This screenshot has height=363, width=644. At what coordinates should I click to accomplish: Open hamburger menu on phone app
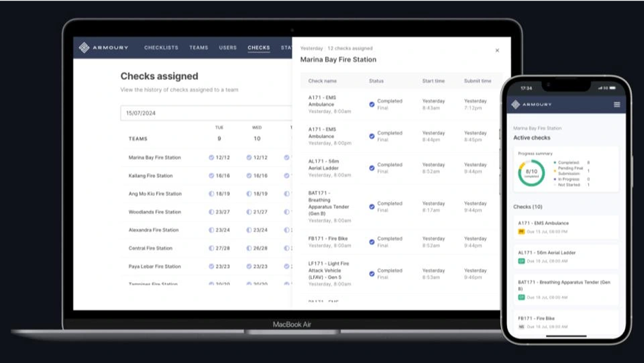(617, 104)
